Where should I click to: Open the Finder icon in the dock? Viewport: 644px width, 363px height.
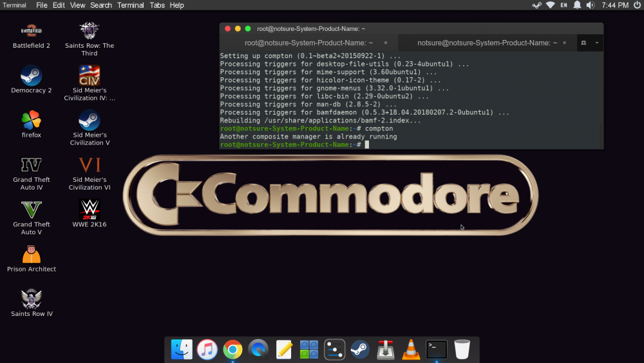182,349
